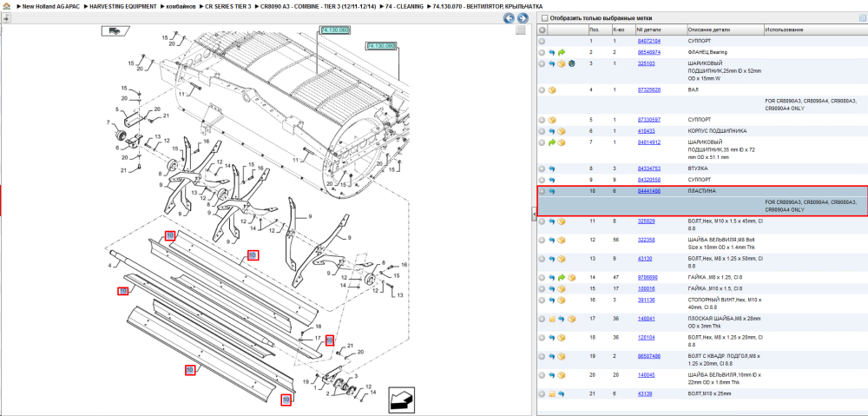Click the package icon for ВАЛ 87325628
The height and width of the screenshot is (416, 868).
tap(552, 89)
